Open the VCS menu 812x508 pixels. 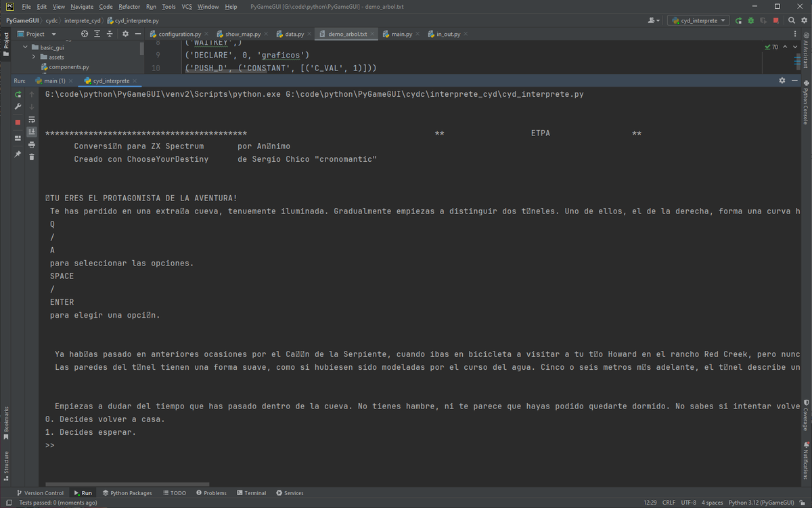point(187,7)
